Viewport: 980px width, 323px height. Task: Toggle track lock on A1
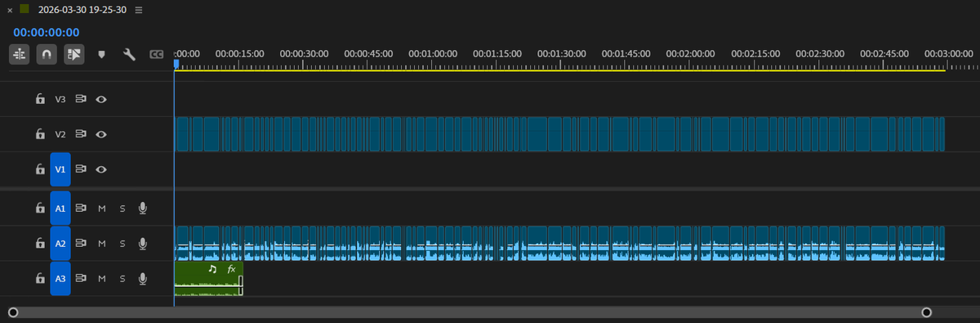(x=39, y=208)
